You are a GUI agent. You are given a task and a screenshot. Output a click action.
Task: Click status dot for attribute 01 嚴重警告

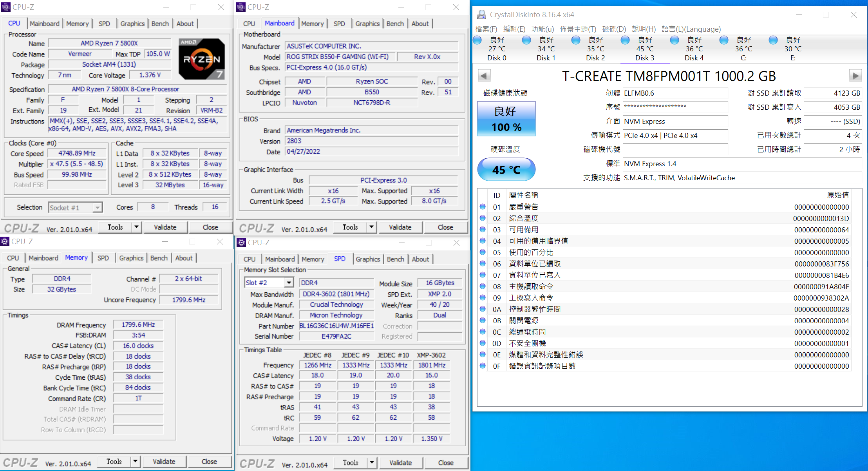pyautogui.click(x=483, y=207)
